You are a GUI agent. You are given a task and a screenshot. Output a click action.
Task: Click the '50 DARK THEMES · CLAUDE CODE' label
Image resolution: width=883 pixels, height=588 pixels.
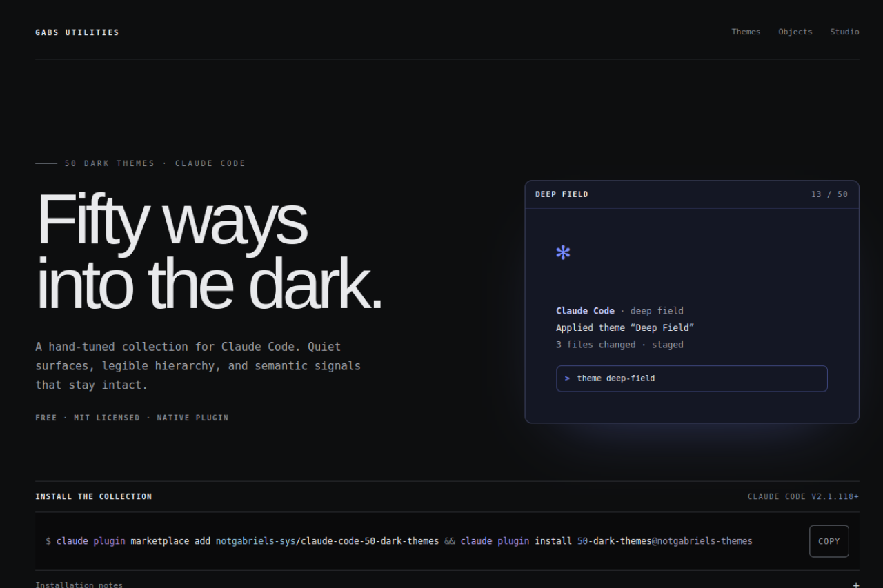(x=155, y=163)
